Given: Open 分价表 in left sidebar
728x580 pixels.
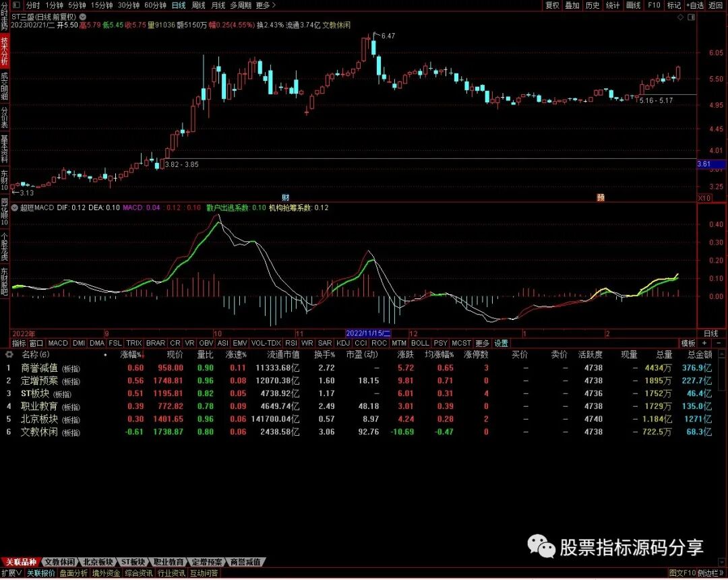Looking at the screenshot, I should pos(4,117).
